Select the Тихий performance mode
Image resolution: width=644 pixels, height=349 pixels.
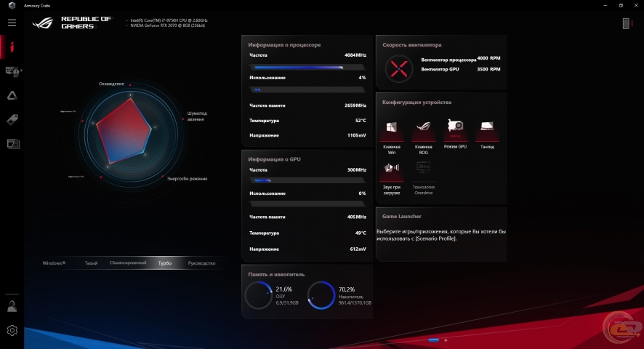[91, 263]
